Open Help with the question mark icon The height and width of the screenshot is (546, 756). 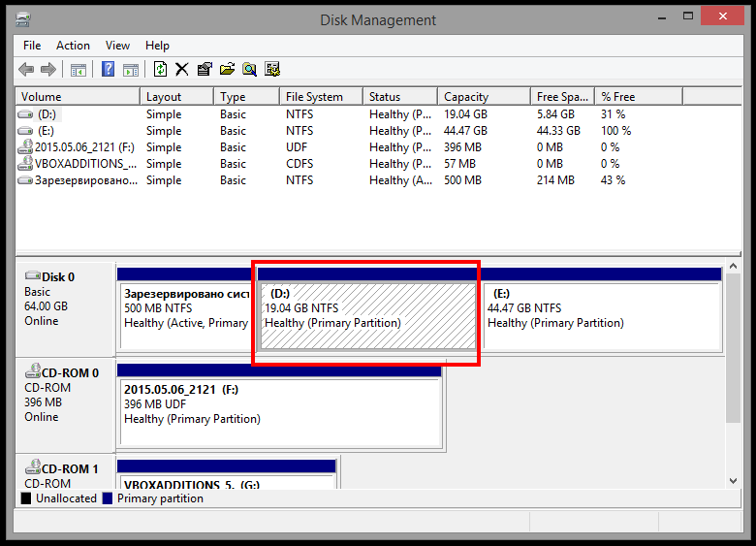pyautogui.click(x=108, y=70)
